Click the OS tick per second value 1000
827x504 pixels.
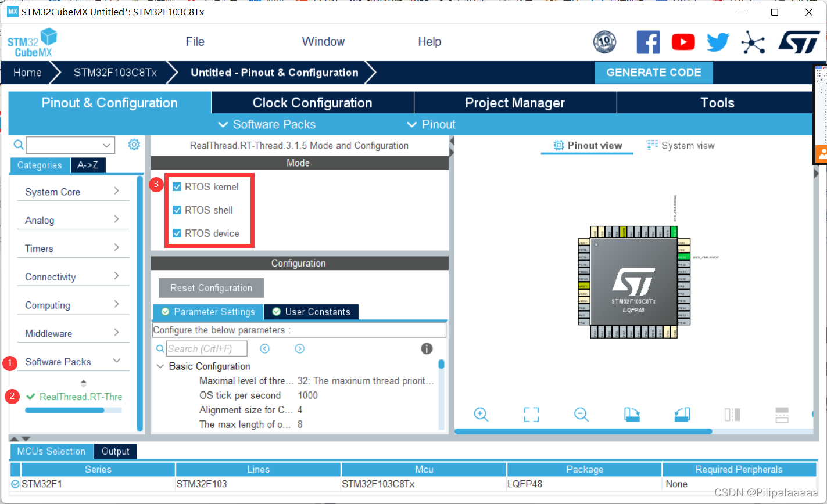click(x=307, y=395)
